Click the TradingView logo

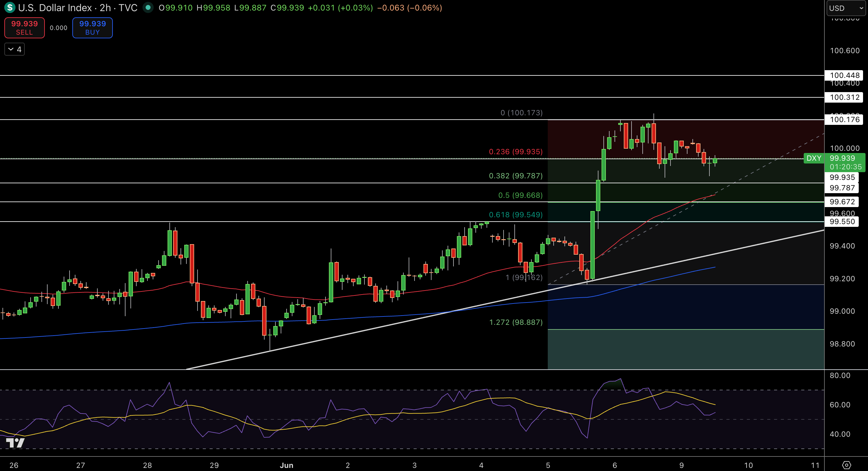(x=15, y=443)
